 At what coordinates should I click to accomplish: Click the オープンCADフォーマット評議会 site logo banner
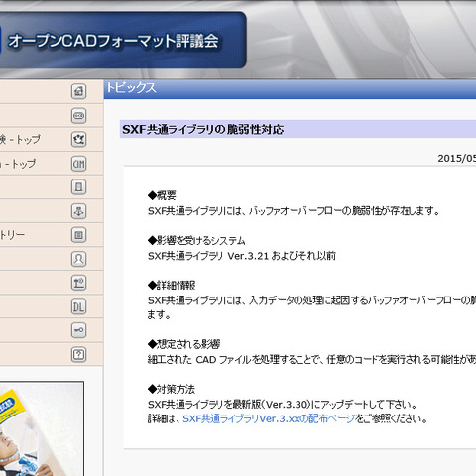[123, 41]
